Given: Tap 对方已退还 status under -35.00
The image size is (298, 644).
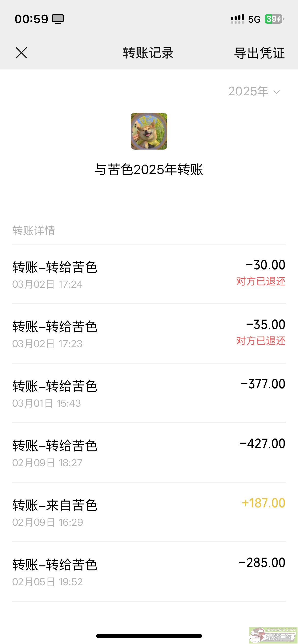Looking at the screenshot, I should coord(261,341).
